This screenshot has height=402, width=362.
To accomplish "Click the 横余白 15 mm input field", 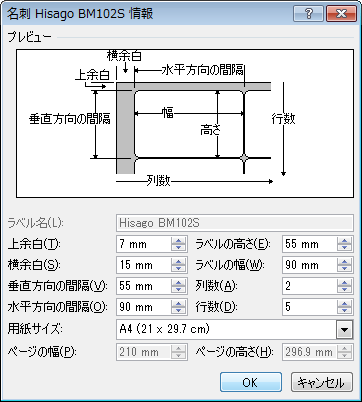I will (144, 265).
